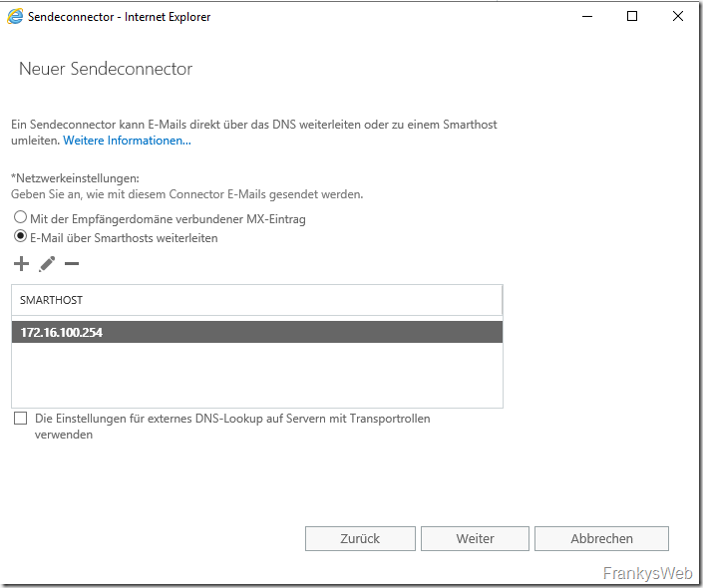This screenshot has width=703, height=588.
Task: Minimize the Sendeconnector window
Action: [x=583, y=17]
